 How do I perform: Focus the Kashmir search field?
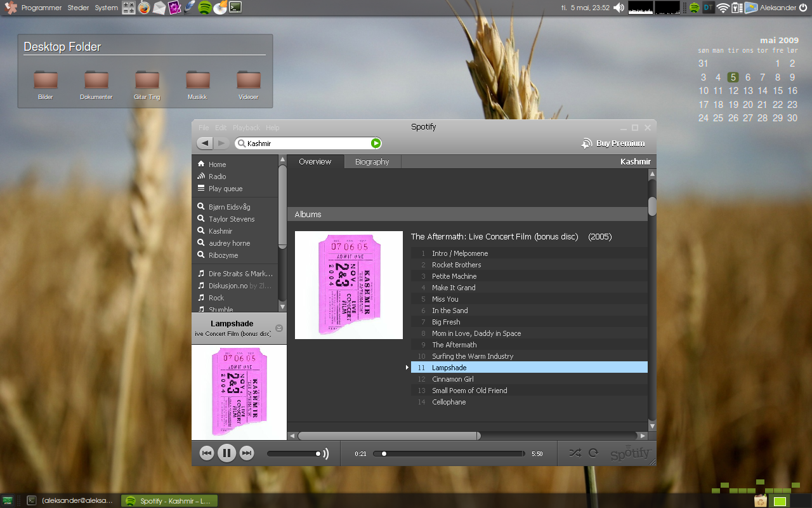(x=308, y=144)
